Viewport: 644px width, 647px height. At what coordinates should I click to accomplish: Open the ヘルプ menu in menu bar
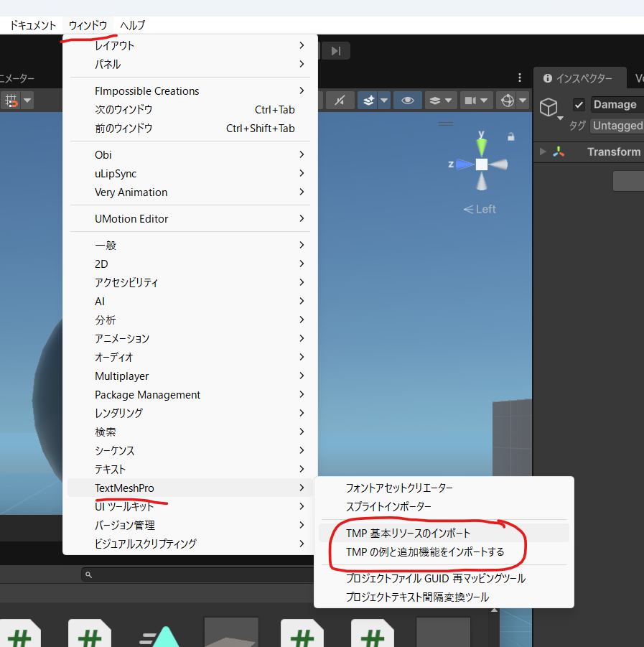click(x=132, y=25)
